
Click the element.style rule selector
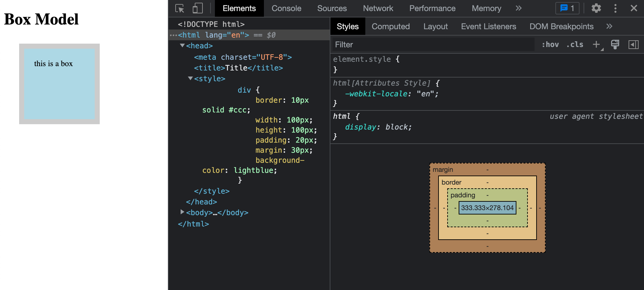pos(362,59)
